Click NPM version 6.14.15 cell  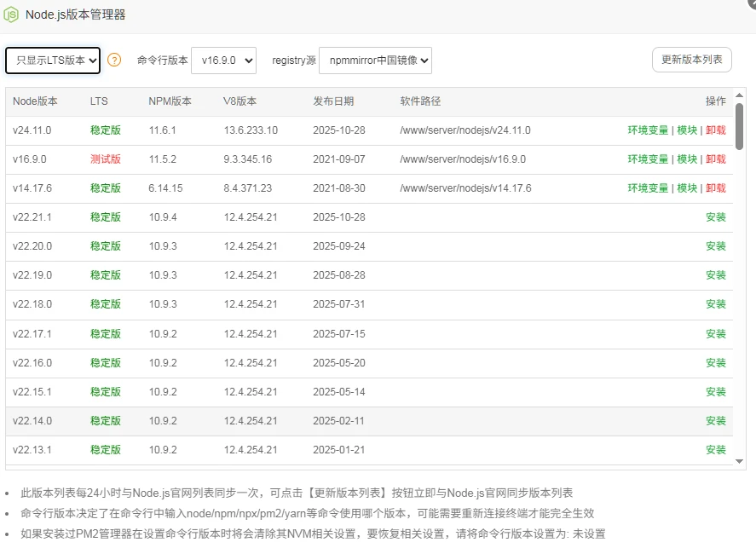[x=165, y=188]
